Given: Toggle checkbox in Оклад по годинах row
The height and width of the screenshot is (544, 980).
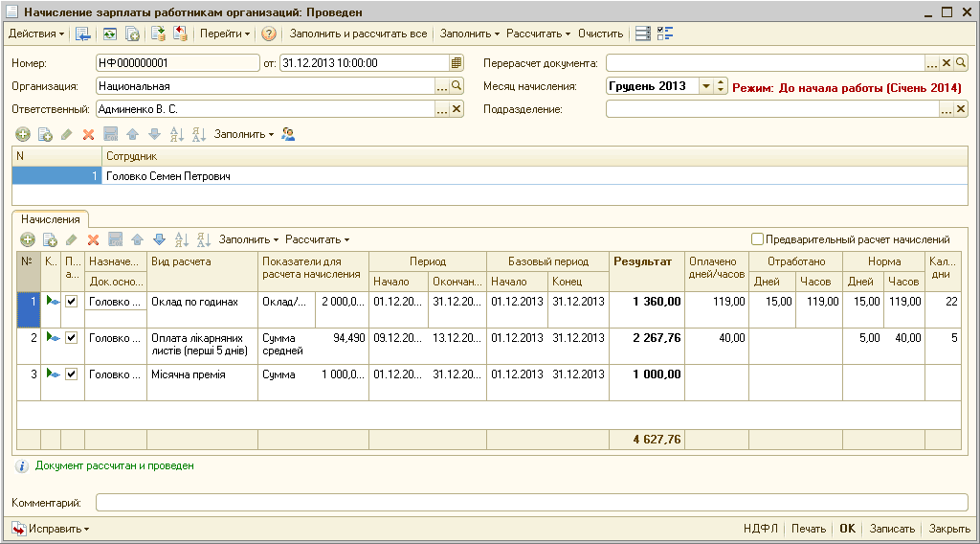Looking at the screenshot, I should (72, 302).
